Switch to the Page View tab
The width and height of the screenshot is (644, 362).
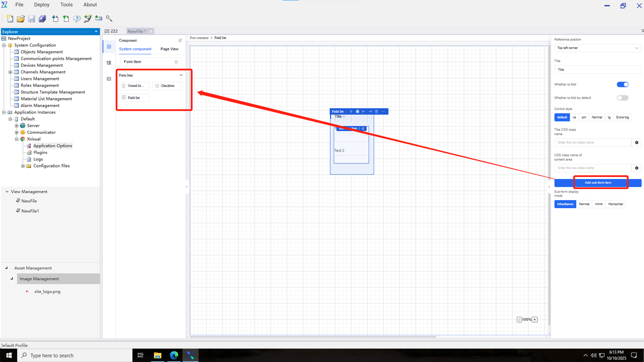[x=170, y=49]
